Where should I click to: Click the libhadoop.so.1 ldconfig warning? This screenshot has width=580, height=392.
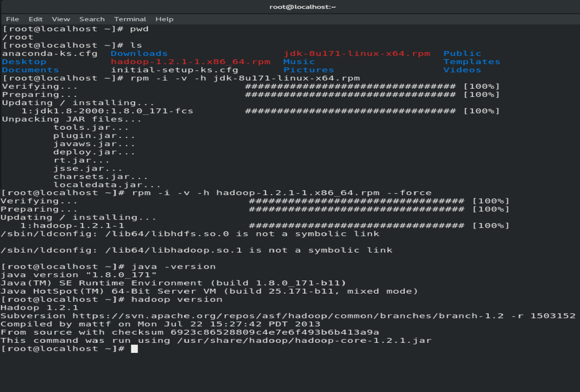(x=197, y=250)
